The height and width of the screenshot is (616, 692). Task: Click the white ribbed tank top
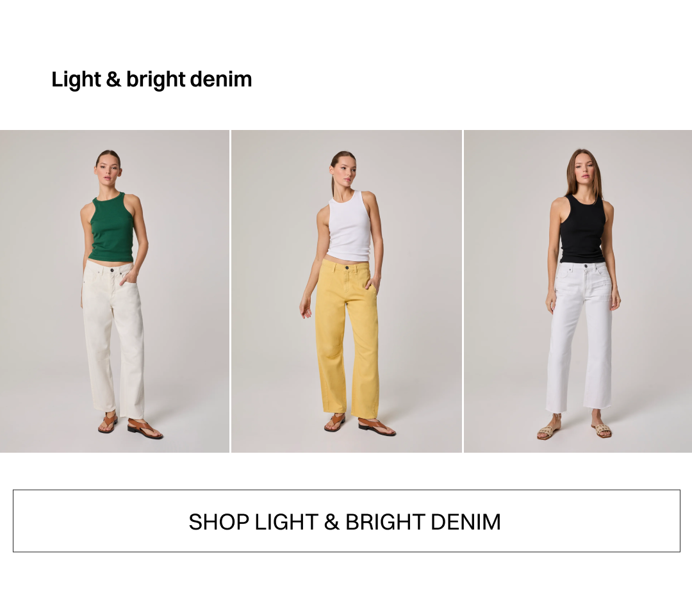350,226
